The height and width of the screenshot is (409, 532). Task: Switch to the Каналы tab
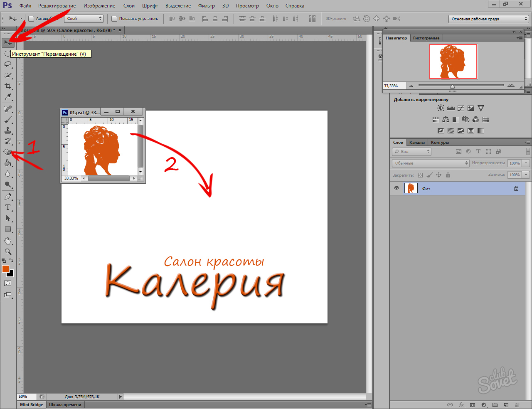coord(417,142)
